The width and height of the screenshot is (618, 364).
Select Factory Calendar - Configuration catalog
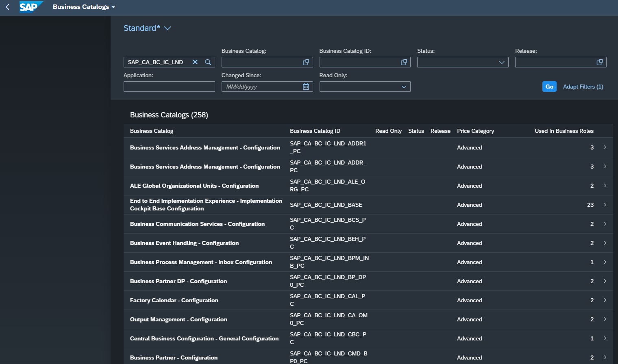[174, 300]
